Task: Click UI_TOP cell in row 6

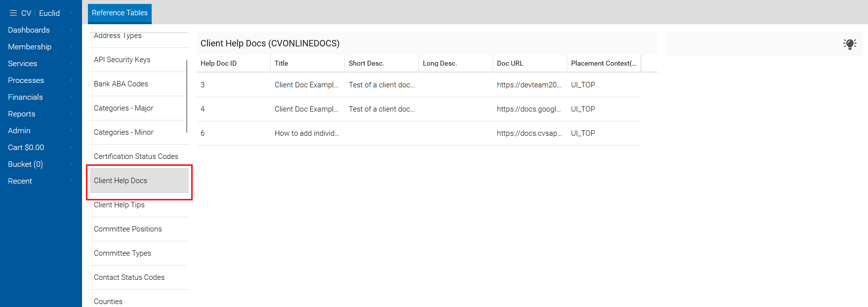Action: coord(604,133)
